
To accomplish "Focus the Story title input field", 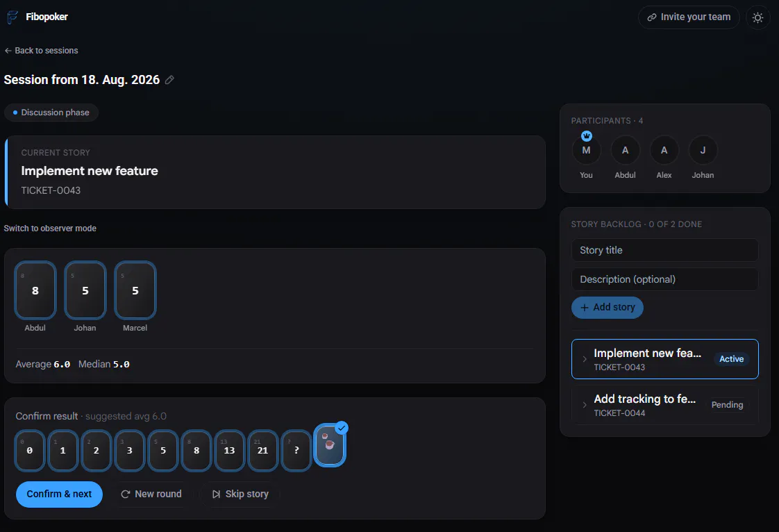I will (x=664, y=250).
